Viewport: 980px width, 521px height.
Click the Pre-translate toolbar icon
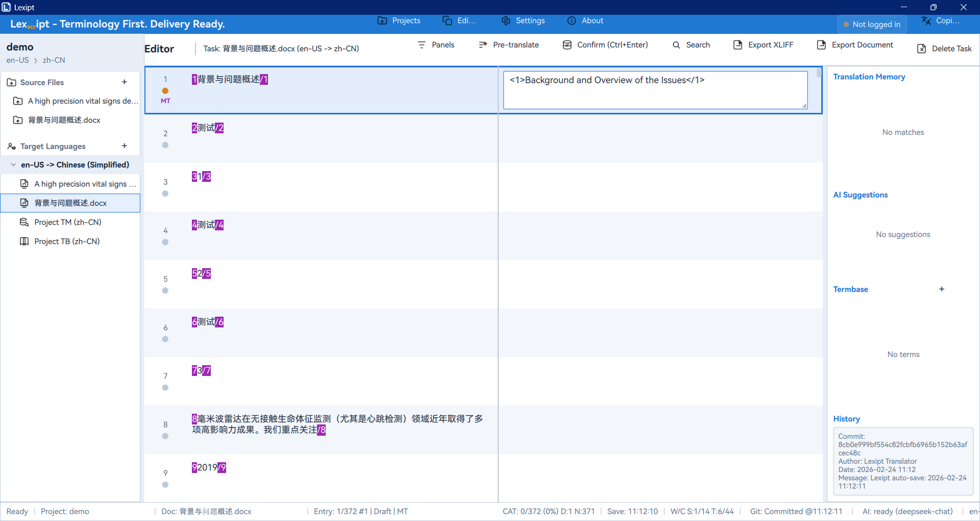pyautogui.click(x=483, y=45)
